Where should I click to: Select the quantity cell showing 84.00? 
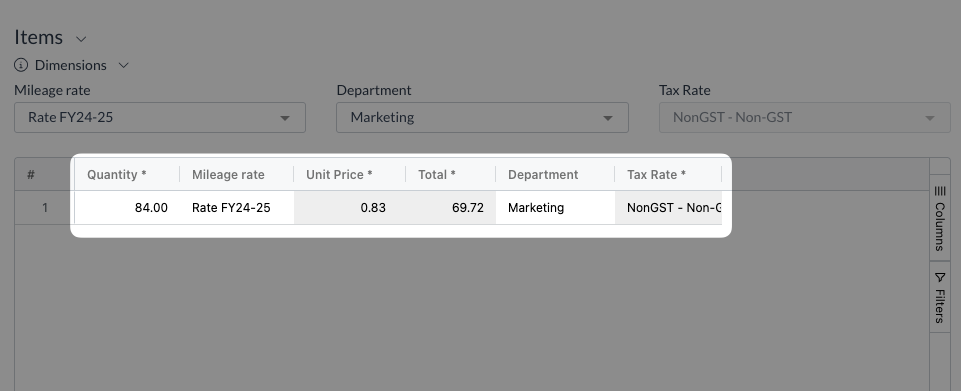(x=127, y=208)
